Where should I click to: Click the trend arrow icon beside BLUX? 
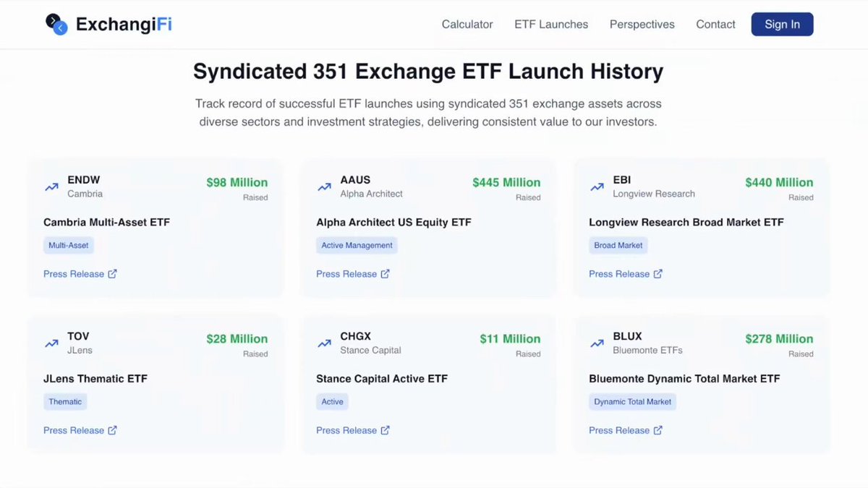pos(597,343)
